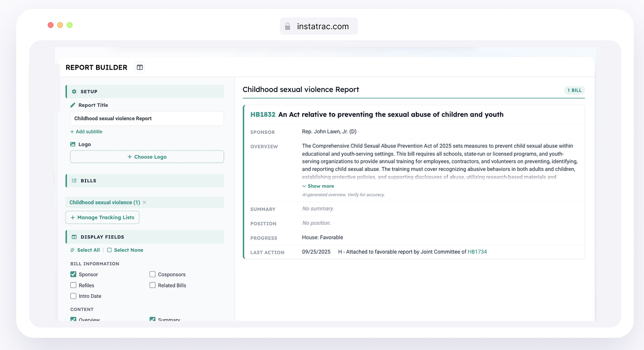Click the 'No position.' text
Screen dimensions: 644x350
tap(316, 223)
